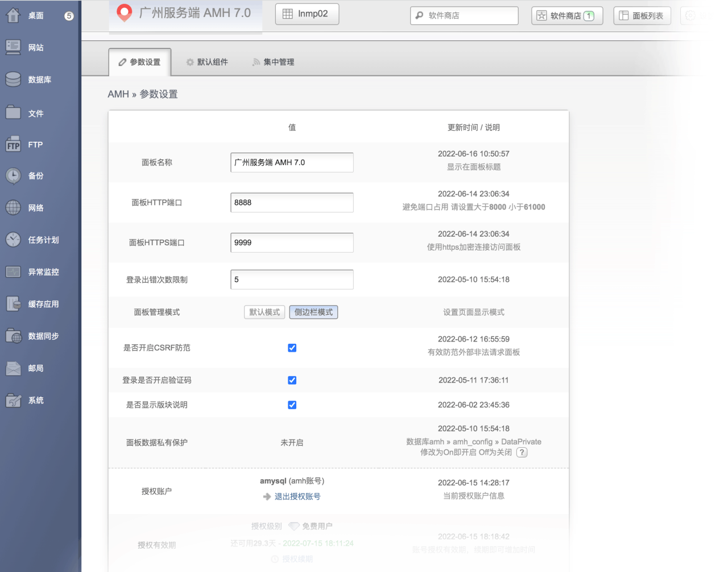
Task: Open the 数据库 (Database) section icon
Action: tap(13, 79)
